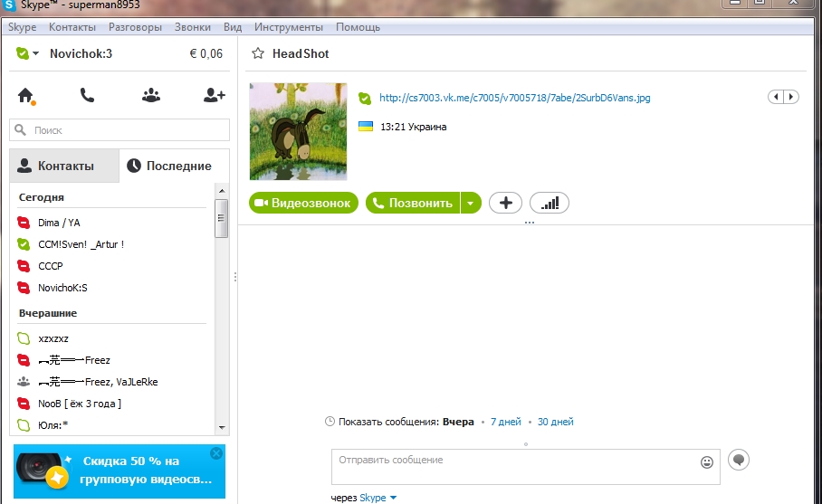The image size is (822, 504).
Task: Click the Вчерашние group header
Action: 48,313
